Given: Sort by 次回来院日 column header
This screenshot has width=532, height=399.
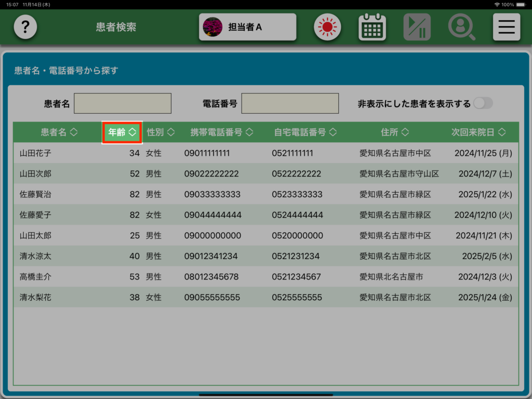Looking at the screenshot, I should point(478,132).
